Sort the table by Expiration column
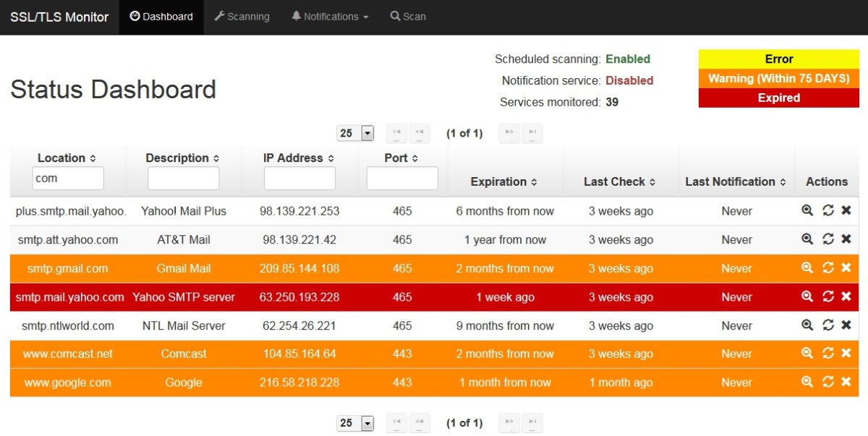868x436 pixels. [x=504, y=181]
